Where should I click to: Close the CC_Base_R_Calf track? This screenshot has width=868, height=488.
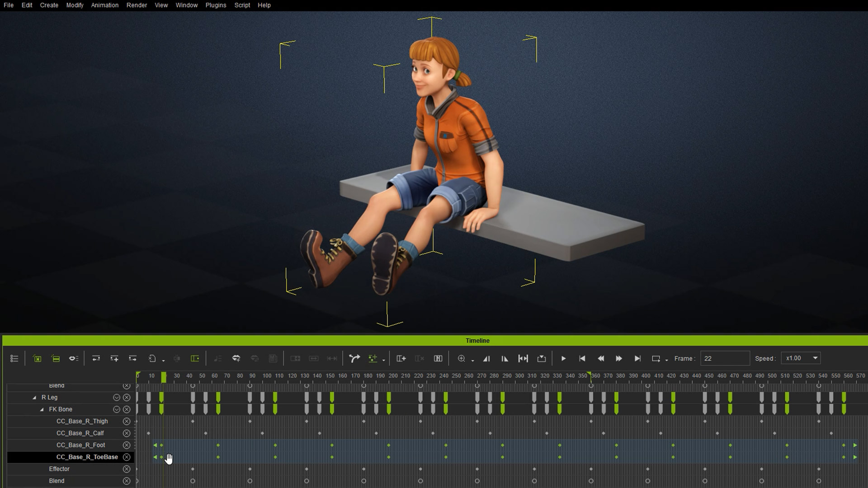(127, 433)
